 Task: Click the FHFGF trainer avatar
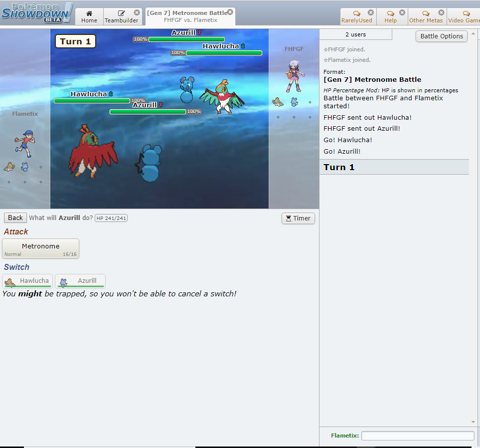(295, 76)
